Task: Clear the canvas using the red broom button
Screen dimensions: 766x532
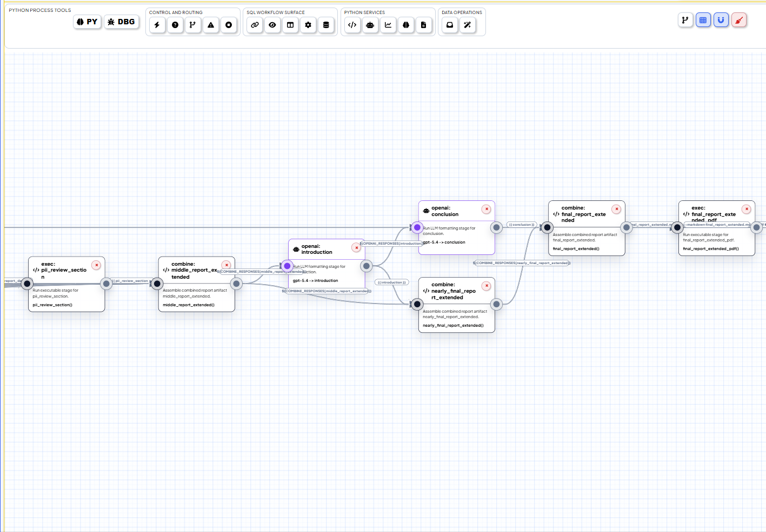Action: click(x=739, y=20)
